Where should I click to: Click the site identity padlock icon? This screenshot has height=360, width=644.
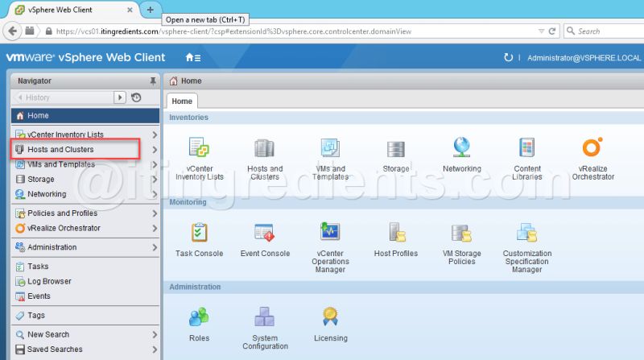click(x=48, y=31)
